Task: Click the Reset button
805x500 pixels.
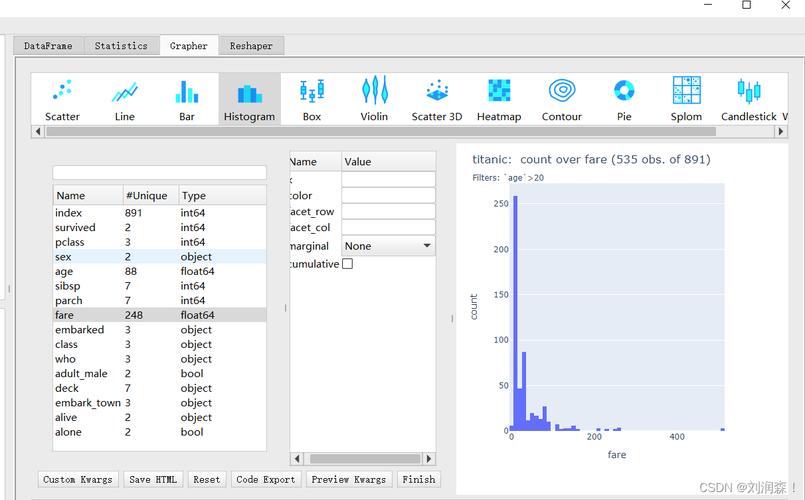Action: pos(206,479)
